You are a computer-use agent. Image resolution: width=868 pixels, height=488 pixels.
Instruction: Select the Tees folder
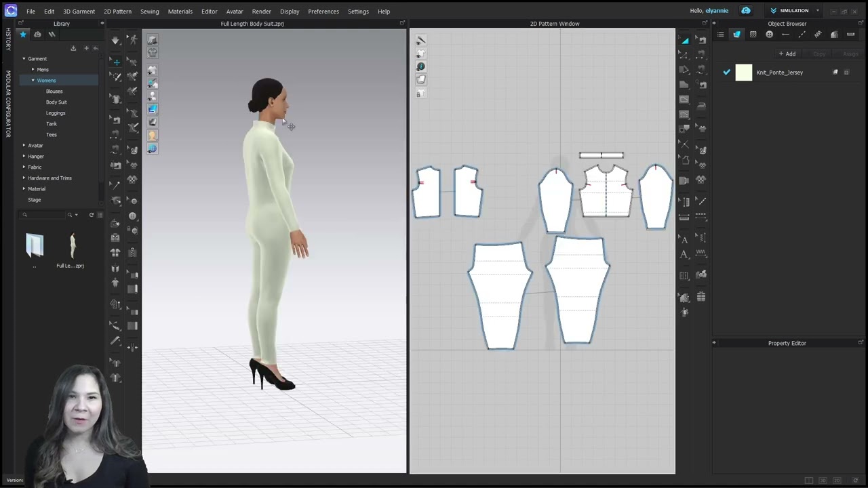point(52,135)
